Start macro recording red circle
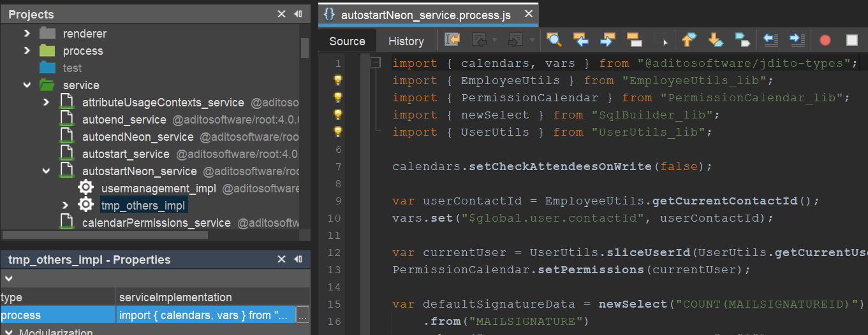 tap(825, 40)
